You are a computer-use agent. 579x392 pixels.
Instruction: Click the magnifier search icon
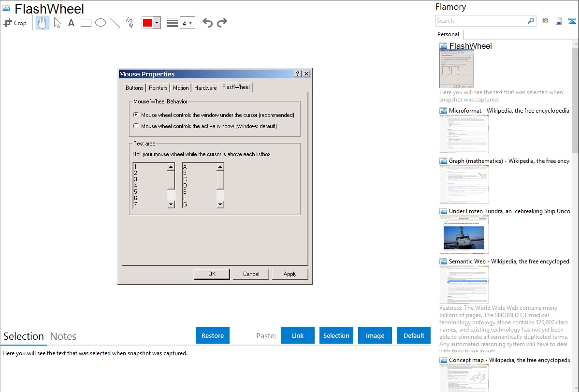(x=531, y=21)
